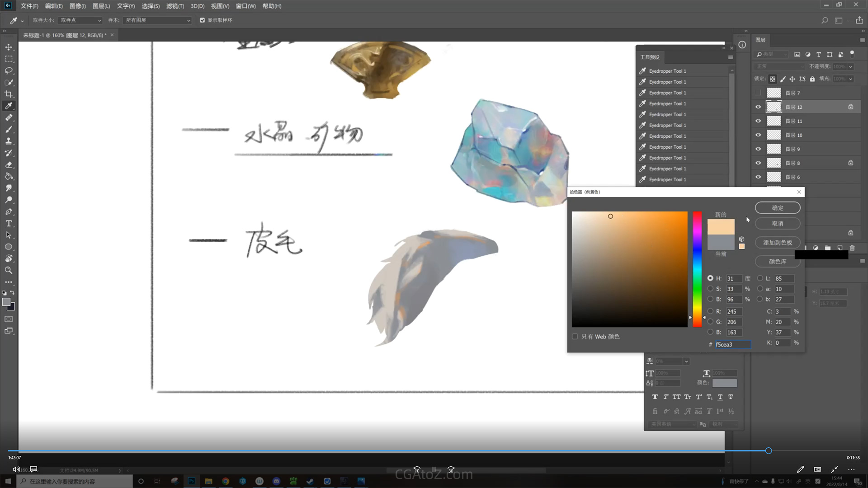This screenshot has width=868, height=488.
Task: Select the Move tool
Action: click(x=9, y=47)
